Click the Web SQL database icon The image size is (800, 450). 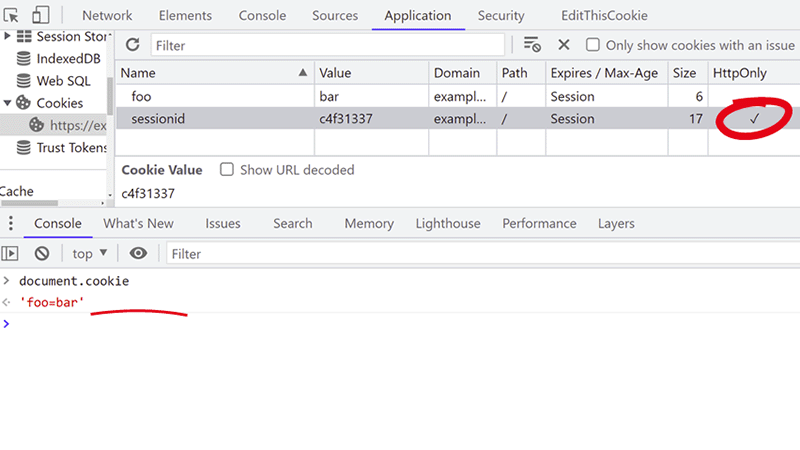click(23, 81)
